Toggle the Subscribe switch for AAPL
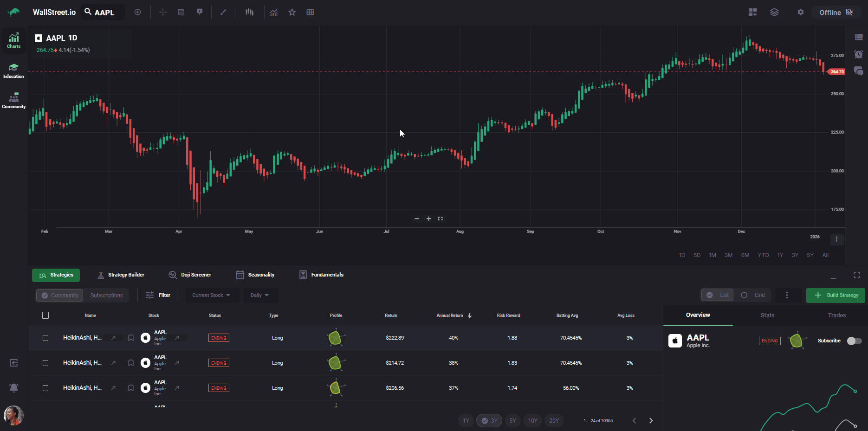Image resolution: width=868 pixels, height=431 pixels. pos(854,341)
